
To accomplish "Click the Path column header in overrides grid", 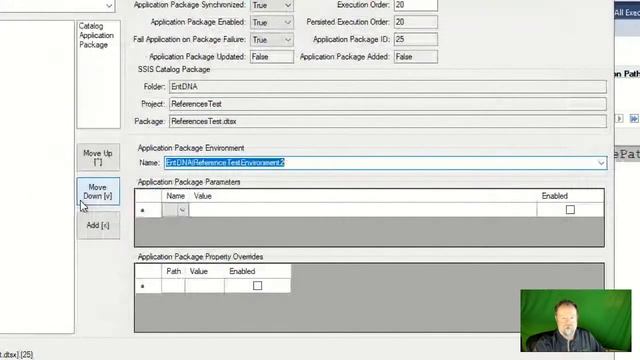I will [x=173, y=271].
